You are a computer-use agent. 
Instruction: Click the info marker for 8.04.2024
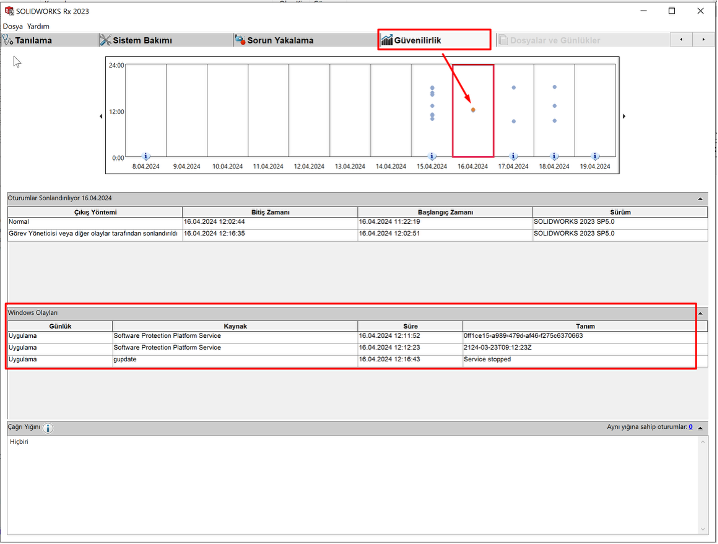point(146,156)
